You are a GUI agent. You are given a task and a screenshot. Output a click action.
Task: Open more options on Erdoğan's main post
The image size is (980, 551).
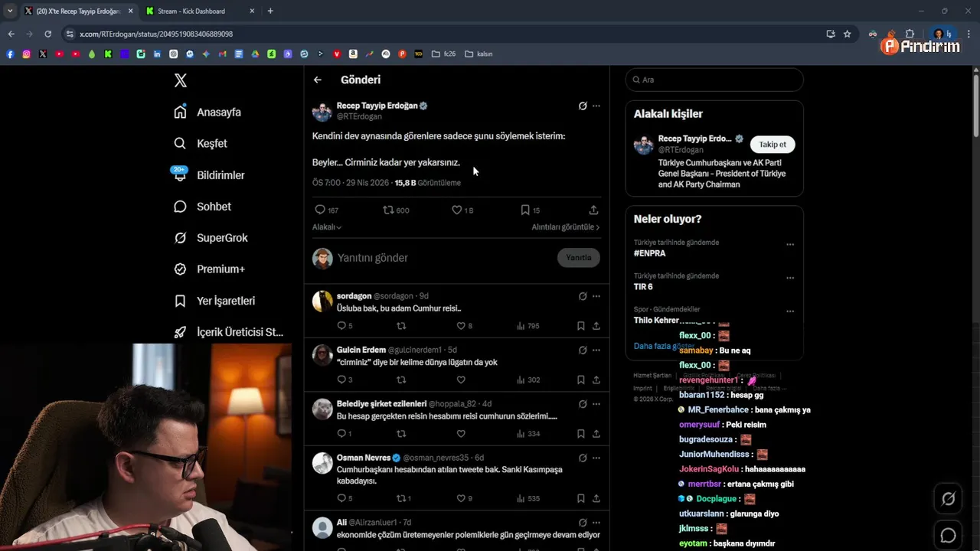point(596,106)
